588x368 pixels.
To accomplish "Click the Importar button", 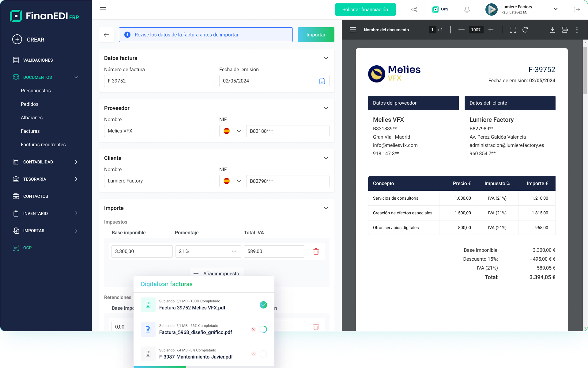I will point(316,35).
